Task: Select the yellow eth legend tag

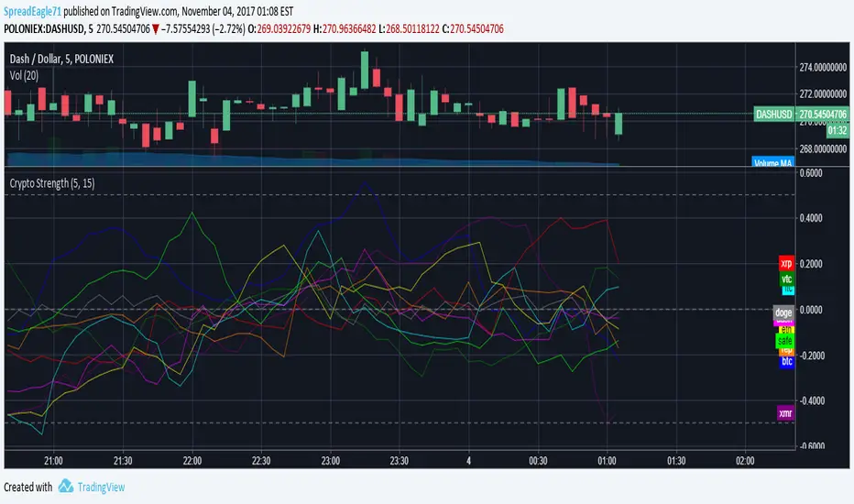Action: (786, 330)
